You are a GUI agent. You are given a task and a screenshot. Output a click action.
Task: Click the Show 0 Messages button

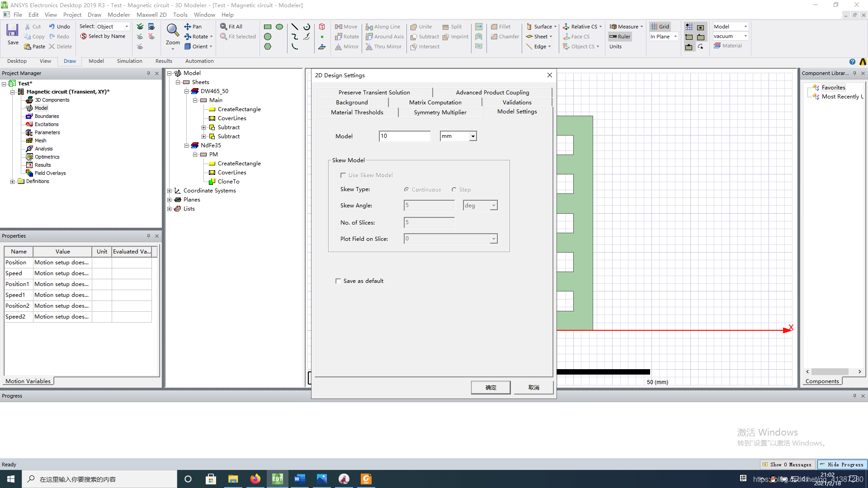pyautogui.click(x=787, y=465)
